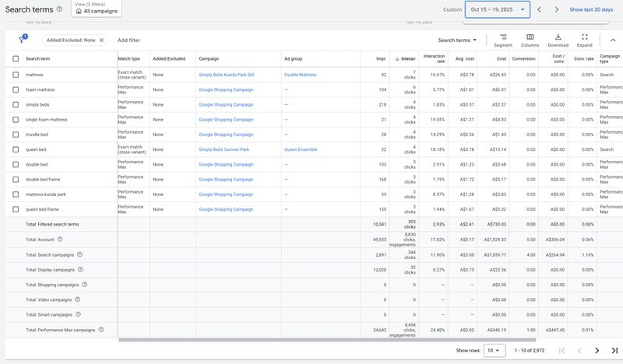Viewport: 623px width, 364px height.
Task: Go to the first page of results
Action: coord(561,351)
